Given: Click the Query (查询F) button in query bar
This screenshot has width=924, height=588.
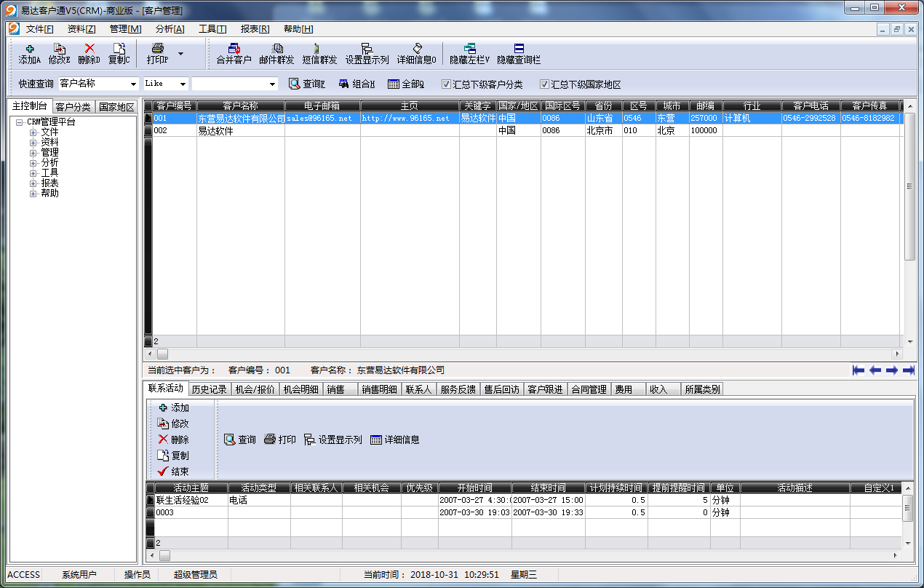Looking at the screenshot, I should [x=307, y=84].
